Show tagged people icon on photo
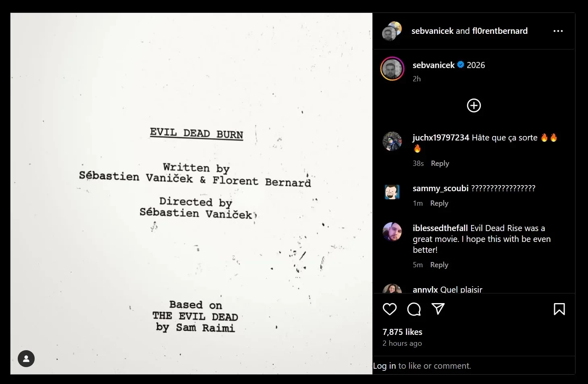This screenshot has height=384, width=588. [26, 359]
